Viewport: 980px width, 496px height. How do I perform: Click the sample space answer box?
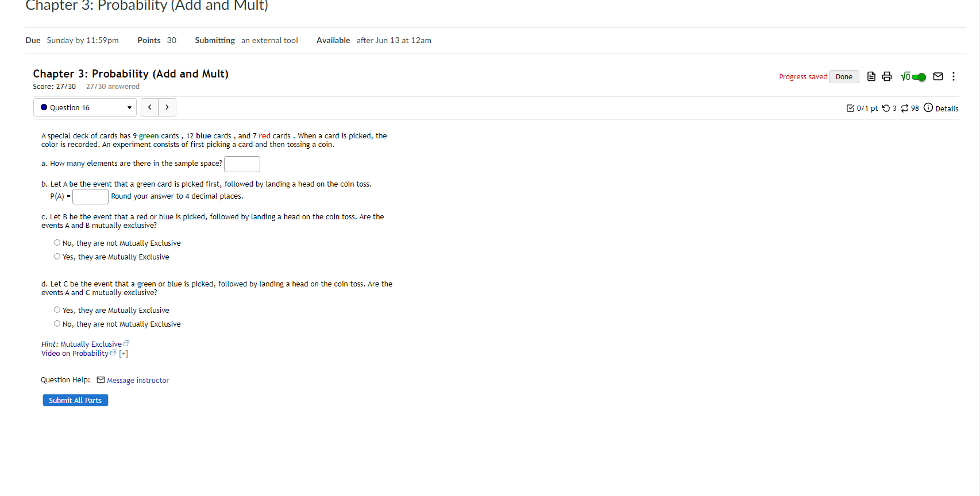(x=242, y=164)
